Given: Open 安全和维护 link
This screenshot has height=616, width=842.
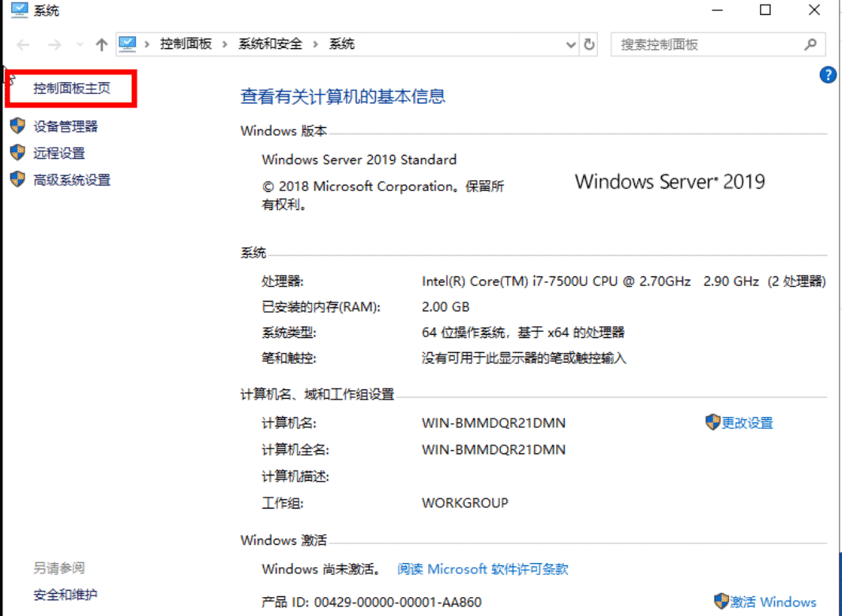Looking at the screenshot, I should click(66, 595).
